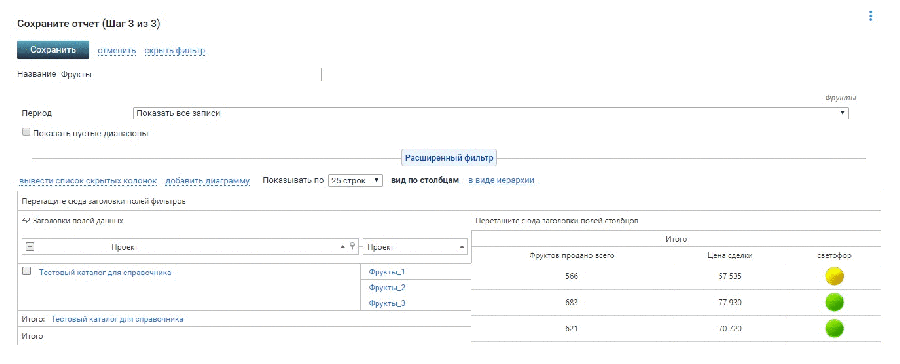Open the rows per page dropdown
The image size is (900, 364).
355,180
